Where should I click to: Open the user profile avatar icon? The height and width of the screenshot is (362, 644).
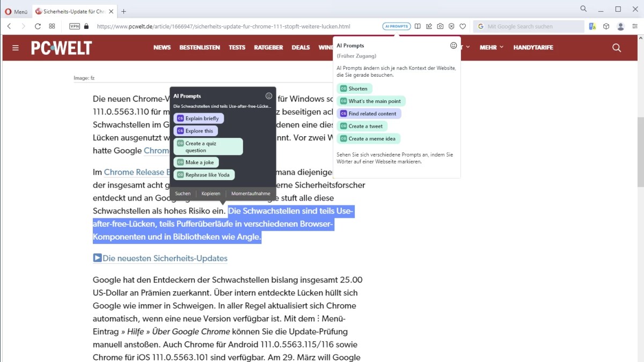point(621,26)
